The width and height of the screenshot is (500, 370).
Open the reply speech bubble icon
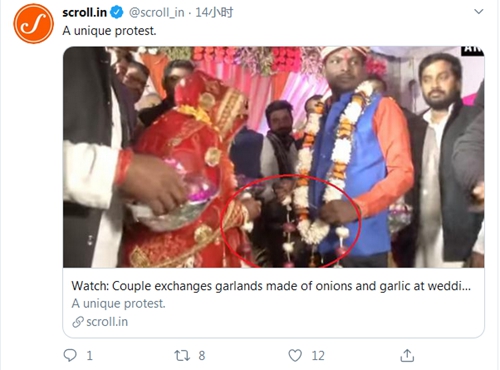(x=70, y=355)
